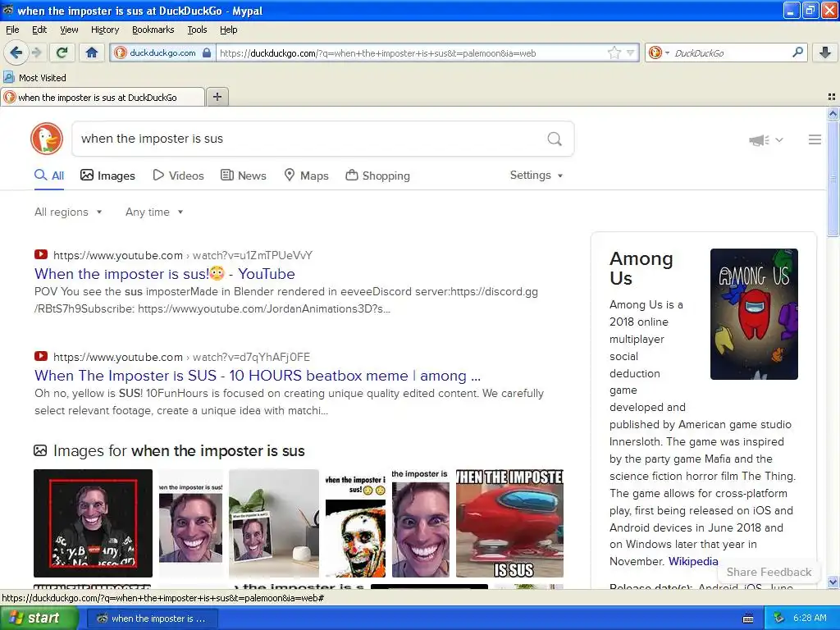Click the Among Us cover art image

[754, 314]
